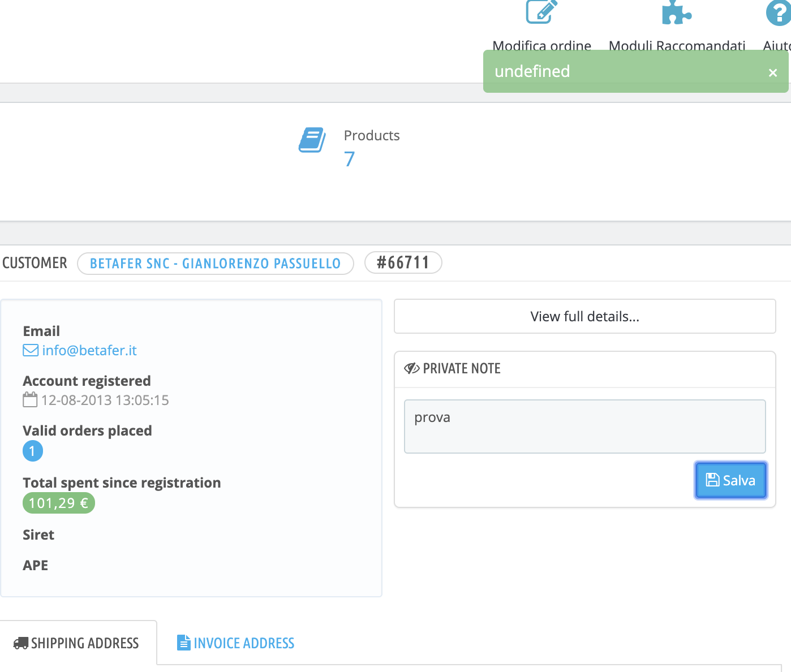
Task: Open BETAFER SNC customer profile
Action: 215,263
